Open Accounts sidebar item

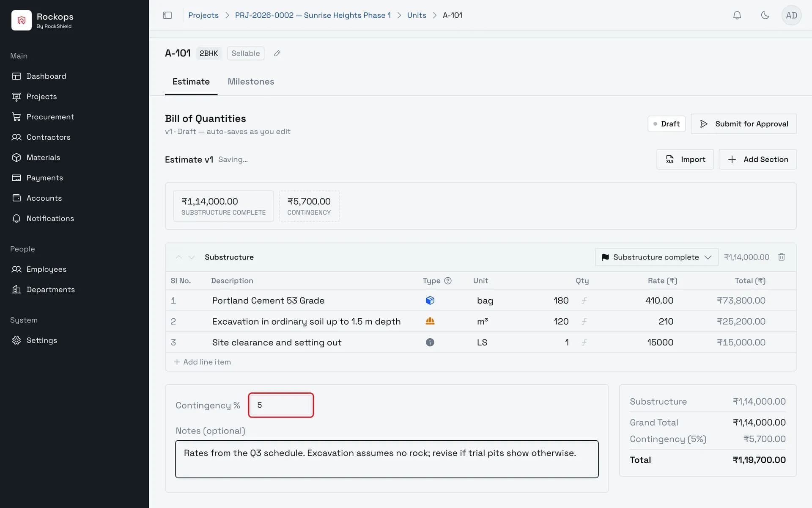pyautogui.click(x=44, y=198)
